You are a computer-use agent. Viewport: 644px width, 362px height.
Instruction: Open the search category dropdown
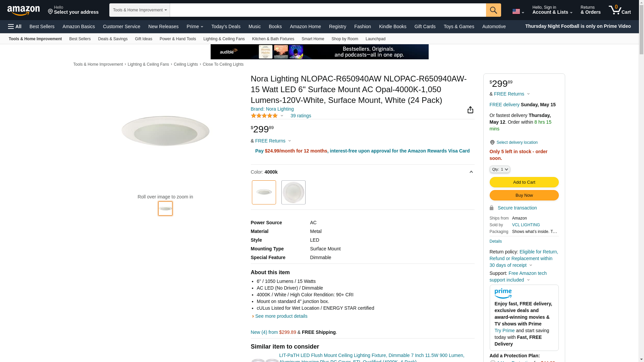pos(140,10)
